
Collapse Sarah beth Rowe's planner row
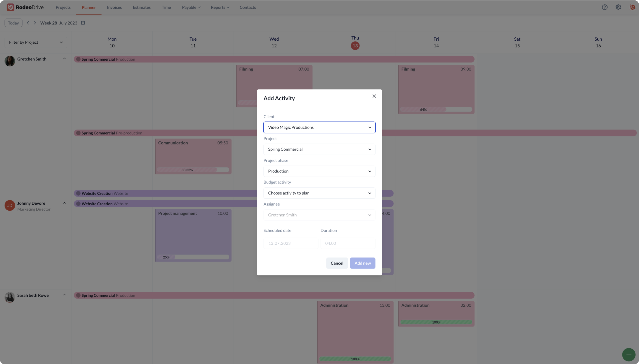(x=64, y=295)
